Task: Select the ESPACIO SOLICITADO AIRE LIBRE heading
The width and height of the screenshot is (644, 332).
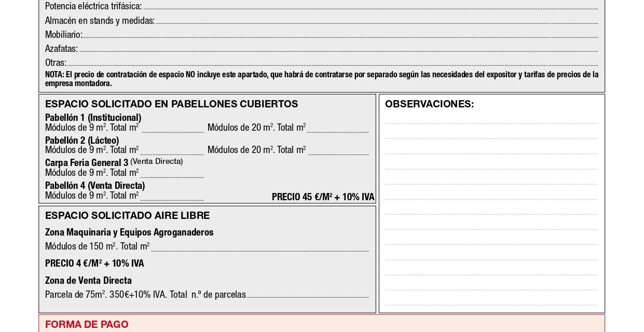Action: click(128, 215)
